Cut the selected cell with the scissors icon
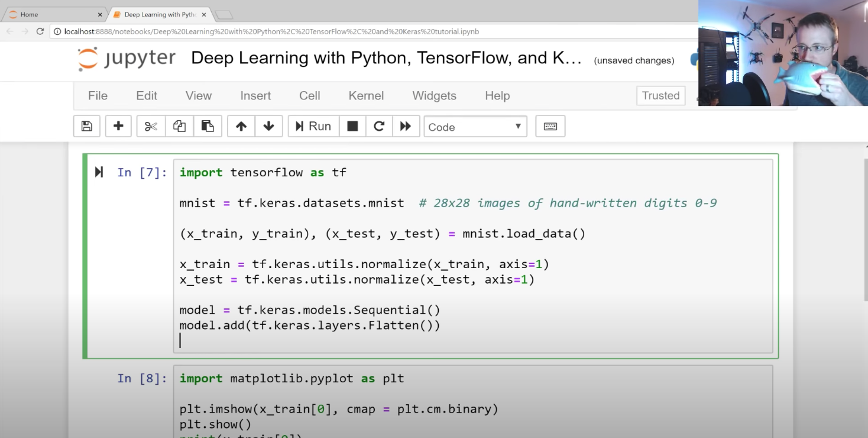 click(151, 126)
